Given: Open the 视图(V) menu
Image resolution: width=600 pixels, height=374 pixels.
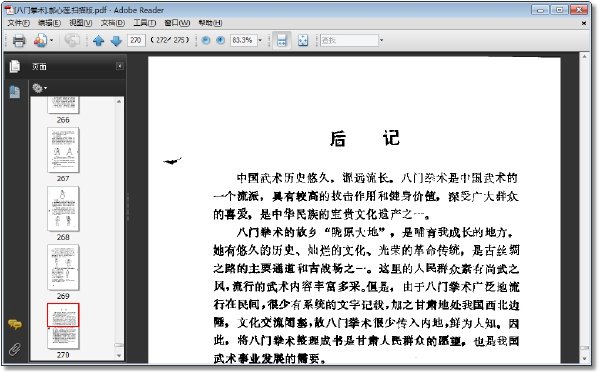Looking at the screenshot, I should pos(80,23).
